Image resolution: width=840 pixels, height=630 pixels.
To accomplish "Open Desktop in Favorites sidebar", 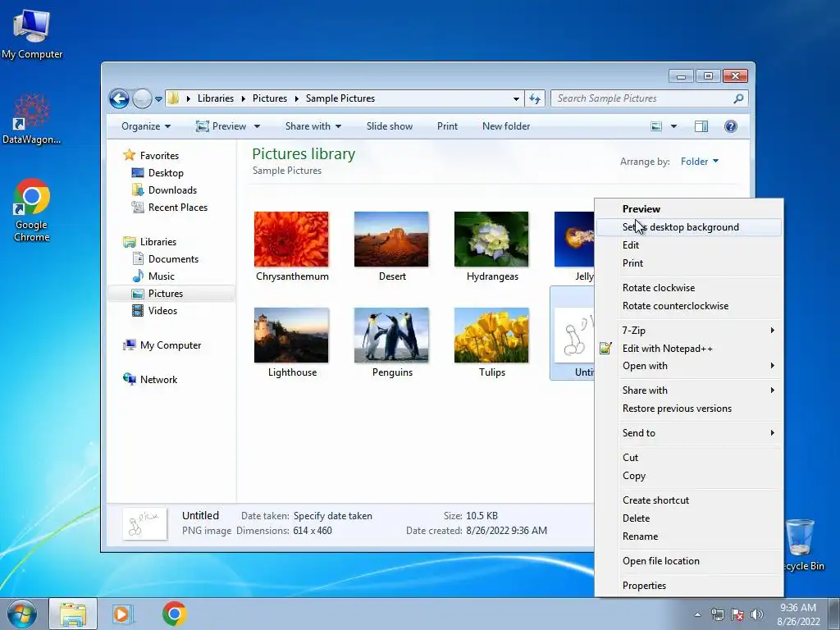I will click(166, 173).
